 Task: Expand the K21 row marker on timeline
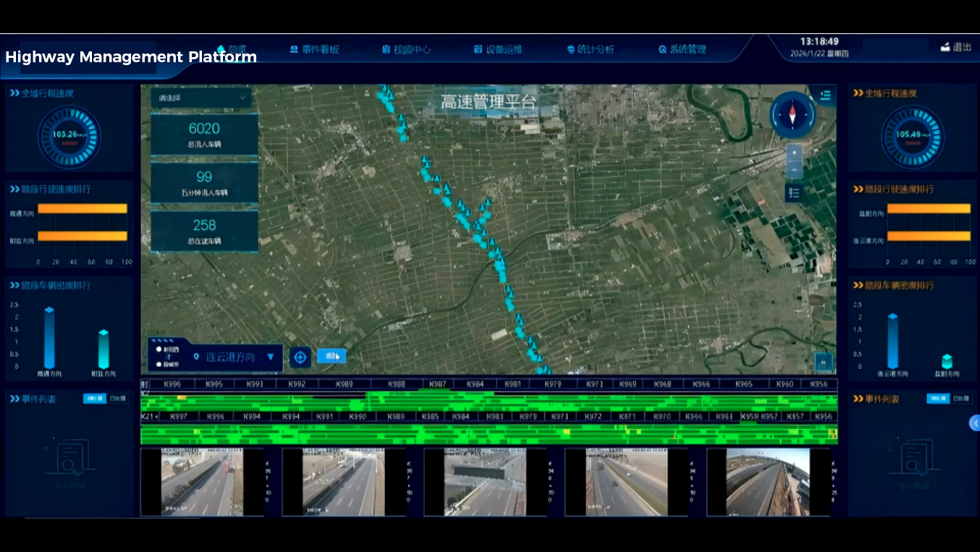pyautogui.click(x=148, y=417)
